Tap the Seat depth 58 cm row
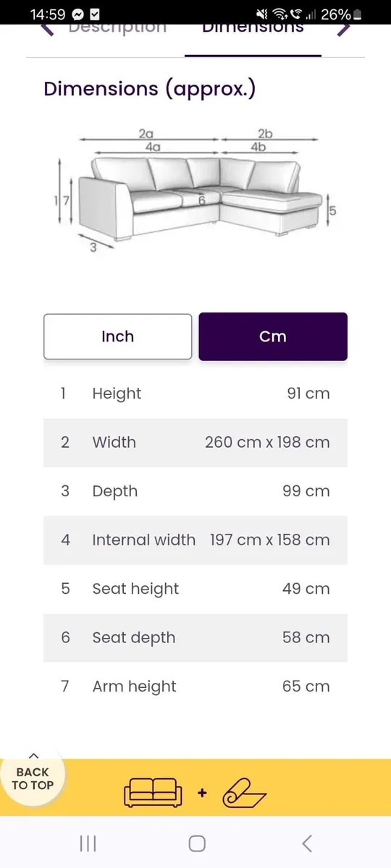Screen dimensions: 391x868 (195, 637)
